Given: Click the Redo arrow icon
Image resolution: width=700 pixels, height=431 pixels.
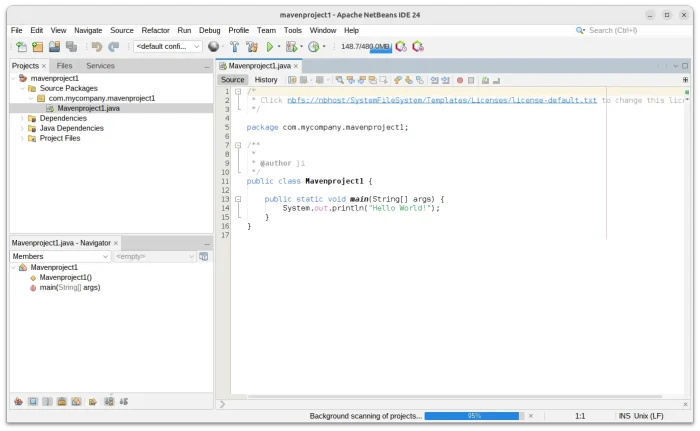Looking at the screenshot, I should [x=113, y=46].
